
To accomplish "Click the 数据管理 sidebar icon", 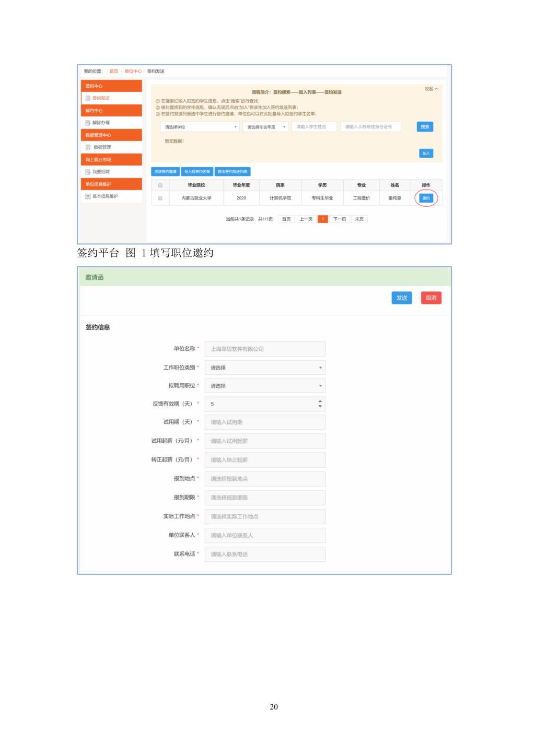I will point(88,147).
